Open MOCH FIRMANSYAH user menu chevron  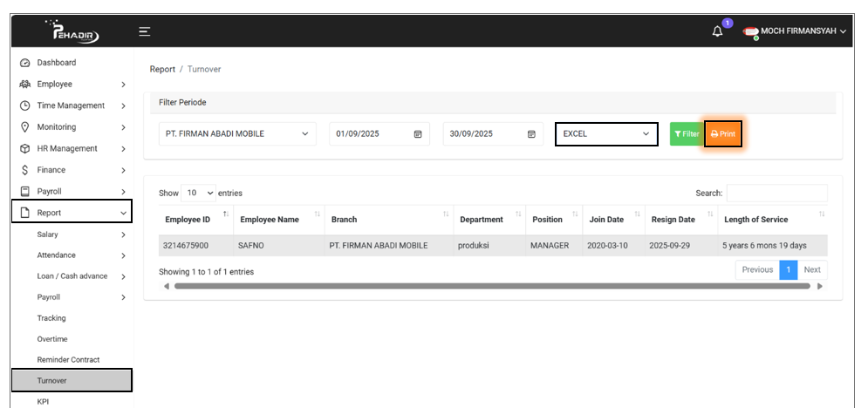click(843, 32)
